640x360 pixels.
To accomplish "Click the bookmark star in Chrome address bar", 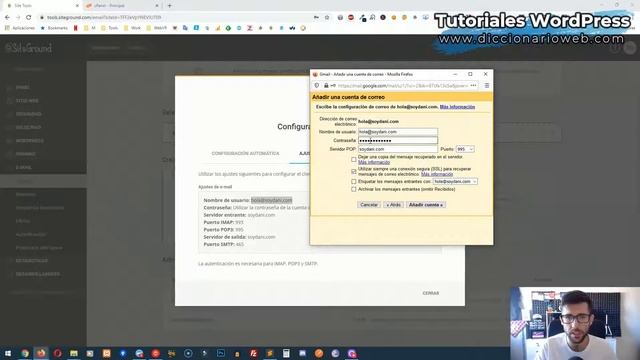I will click(x=327, y=18).
